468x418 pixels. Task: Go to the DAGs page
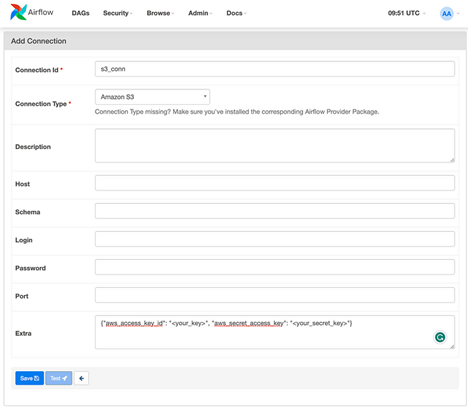tap(81, 13)
